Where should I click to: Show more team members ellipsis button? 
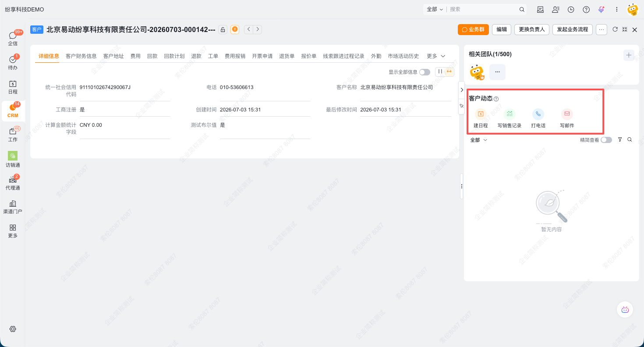(497, 72)
